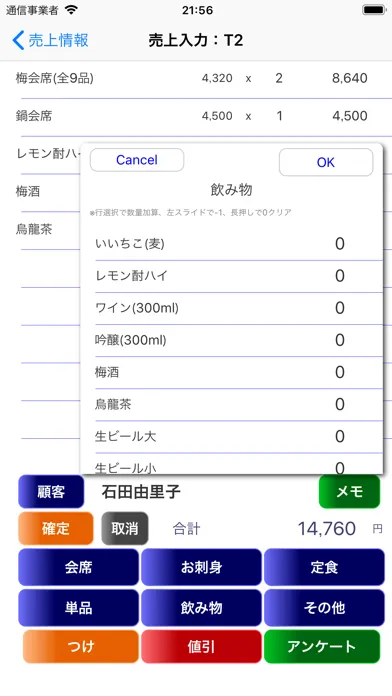Open the お刺身 category
The height and width of the screenshot is (696, 392).
[x=202, y=567]
